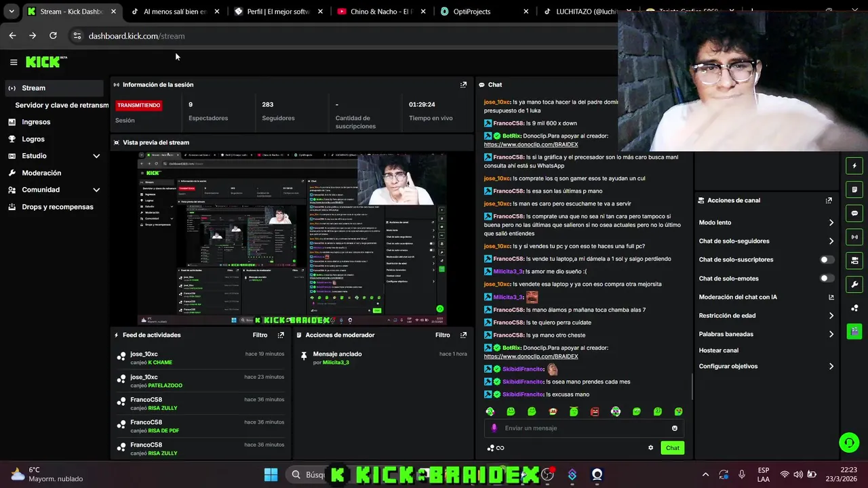Click the broadcast signal sidebar icon
Image resolution: width=868 pixels, height=488 pixels.
[854, 237]
